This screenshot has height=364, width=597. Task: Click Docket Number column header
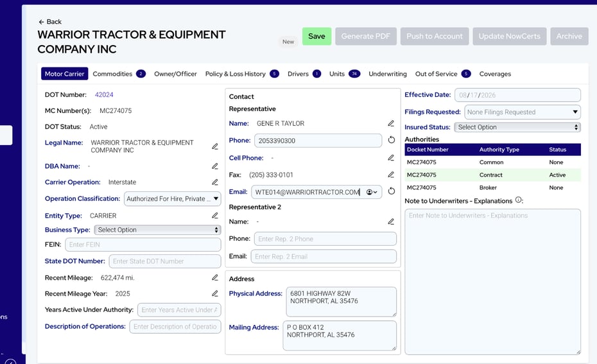point(428,150)
